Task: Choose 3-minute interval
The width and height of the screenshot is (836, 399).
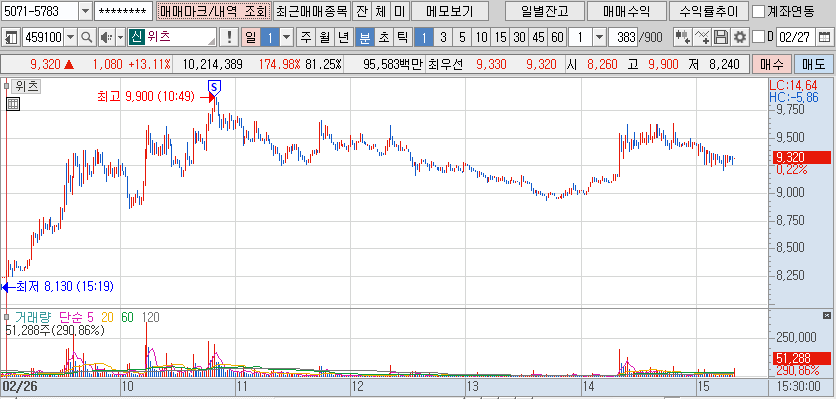Action: point(443,37)
